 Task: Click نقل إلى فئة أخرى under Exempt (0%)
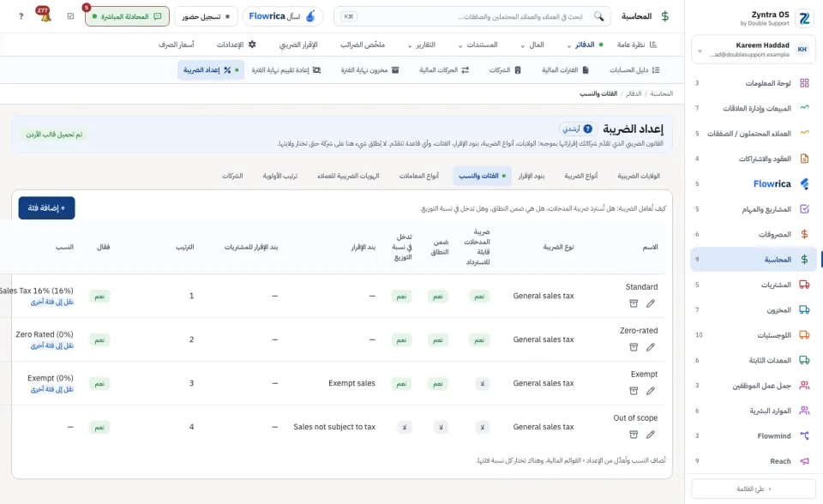(x=52, y=389)
